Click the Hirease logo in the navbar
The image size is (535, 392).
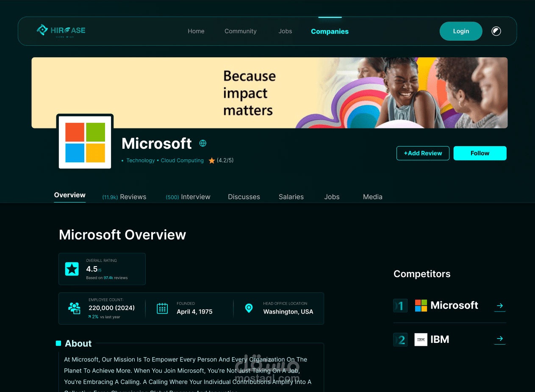pos(61,31)
